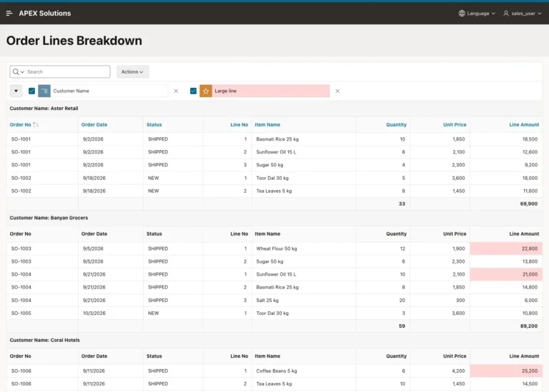
Task: Remove the Customer Name control break
Action: (176, 91)
